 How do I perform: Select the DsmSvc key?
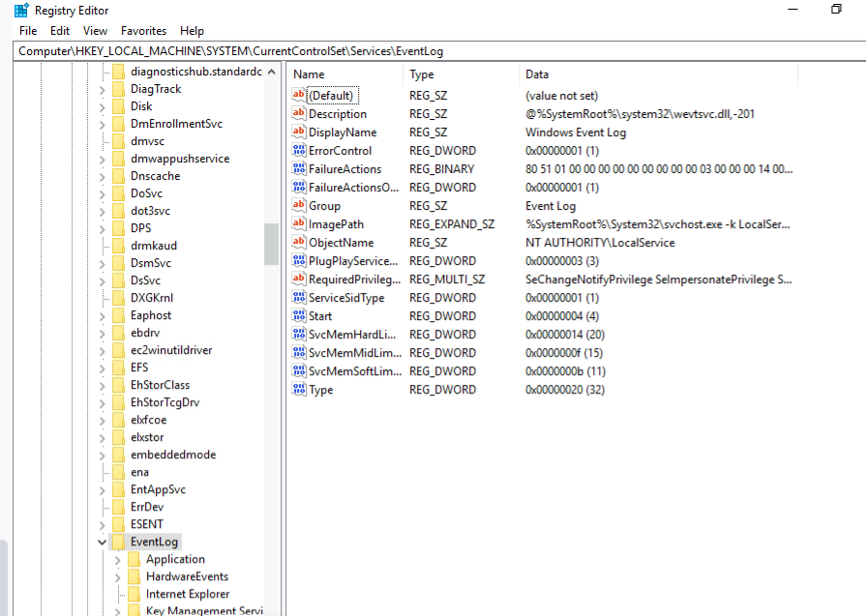pyautogui.click(x=151, y=263)
